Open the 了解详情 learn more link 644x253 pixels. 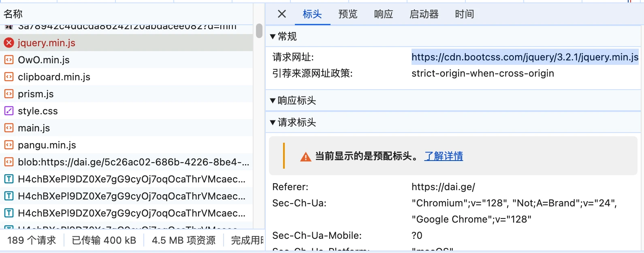(444, 156)
